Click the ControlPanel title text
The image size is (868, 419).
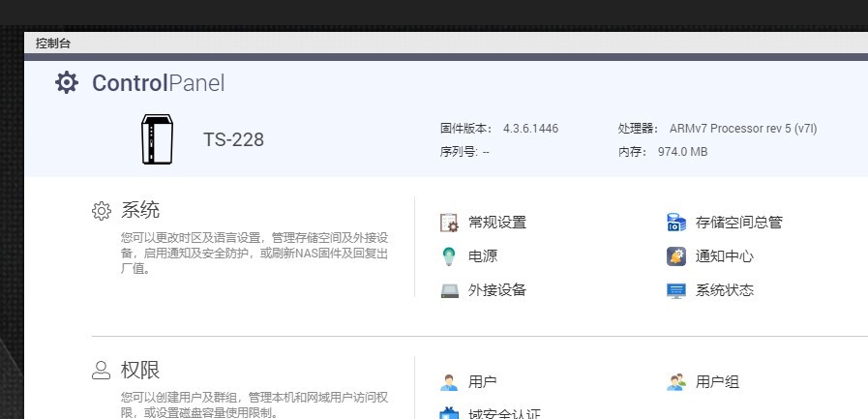click(158, 83)
